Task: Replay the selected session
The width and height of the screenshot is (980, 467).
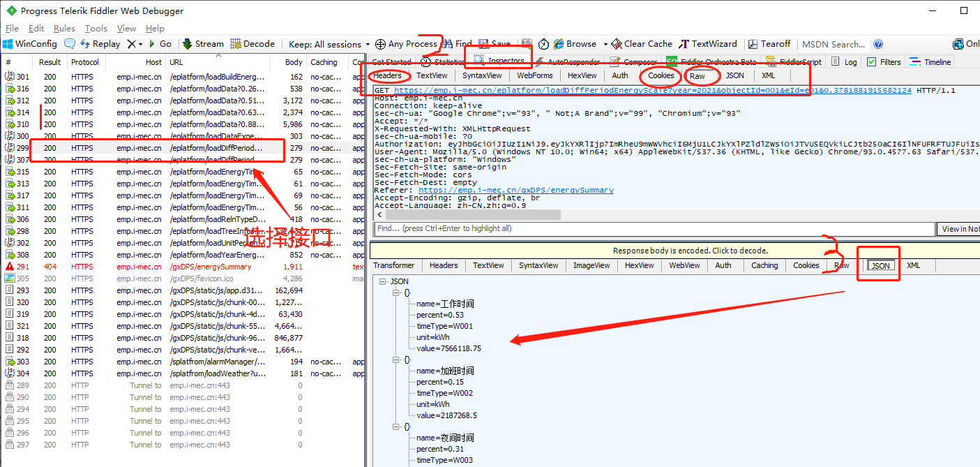Action: coord(101,43)
